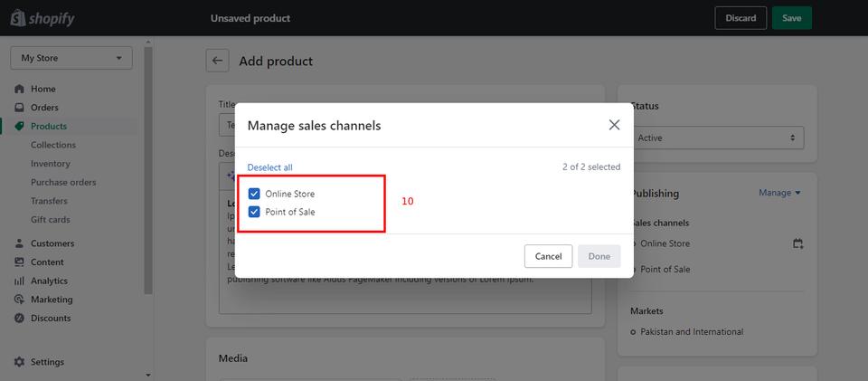Image resolution: width=868 pixels, height=381 pixels.
Task: Open Purchase orders in the sidebar
Action: coord(63,182)
